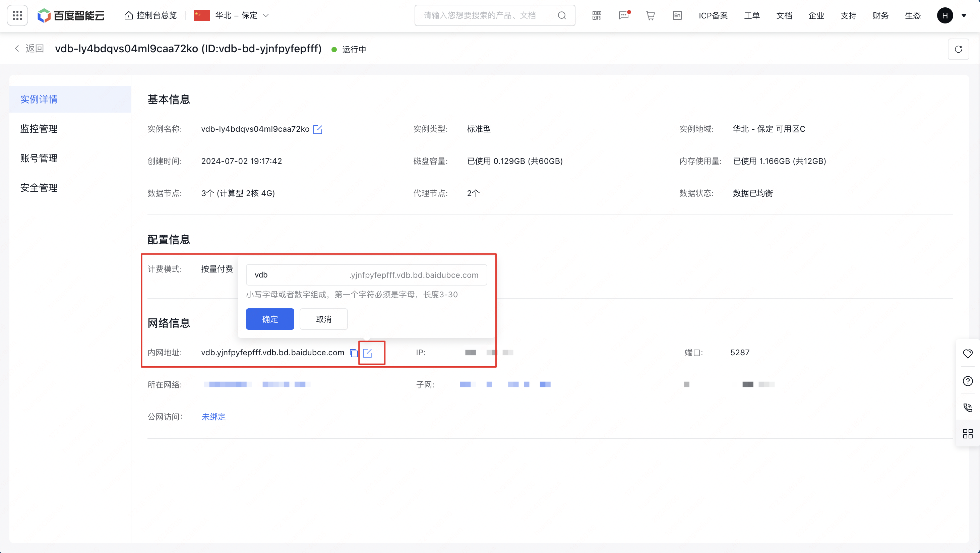The height and width of the screenshot is (553, 980).
Task: Click billing mode value 按量付费
Action: [217, 269]
